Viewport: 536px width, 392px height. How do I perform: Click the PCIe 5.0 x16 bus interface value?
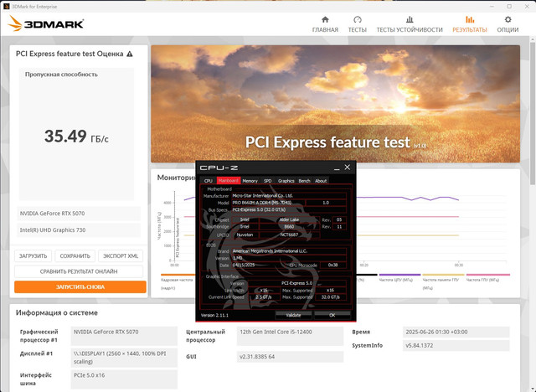(x=124, y=379)
